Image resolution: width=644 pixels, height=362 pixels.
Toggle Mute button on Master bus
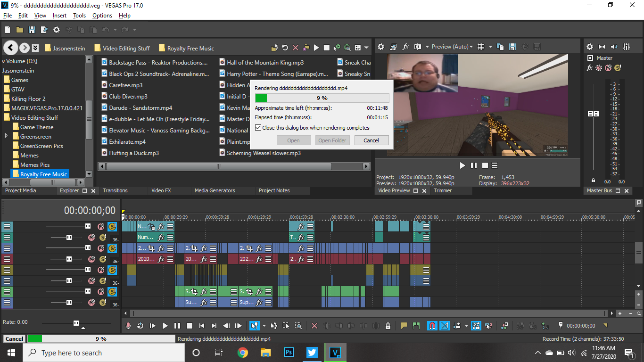click(x=608, y=68)
